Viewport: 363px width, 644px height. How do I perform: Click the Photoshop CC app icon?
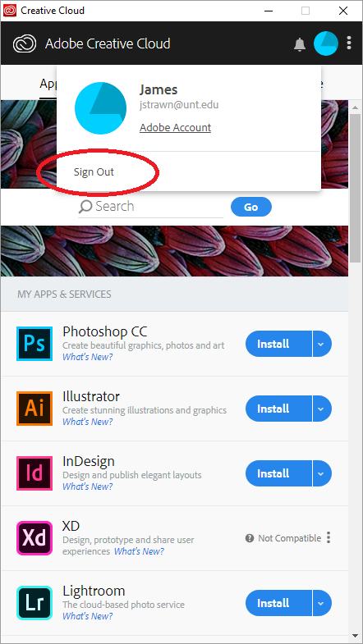tap(34, 344)
